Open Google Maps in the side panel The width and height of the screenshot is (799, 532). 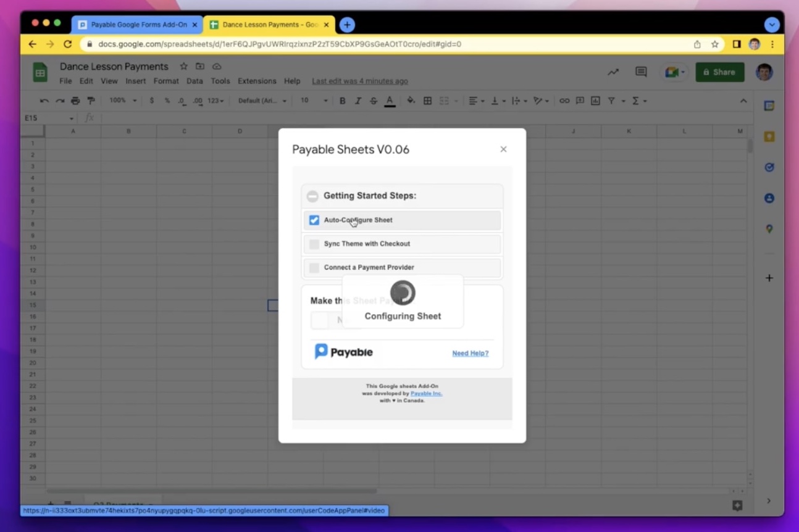coord(769,228)
